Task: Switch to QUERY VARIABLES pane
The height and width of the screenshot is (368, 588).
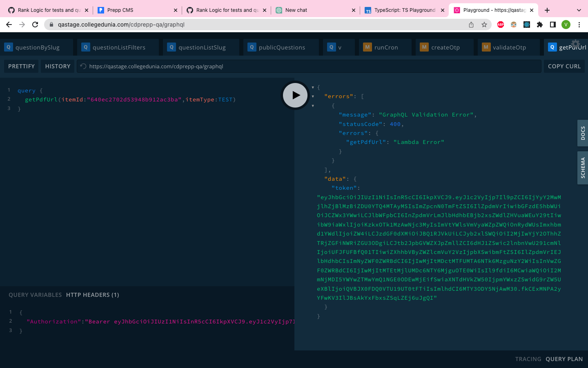Action: [x=35, y=295]
